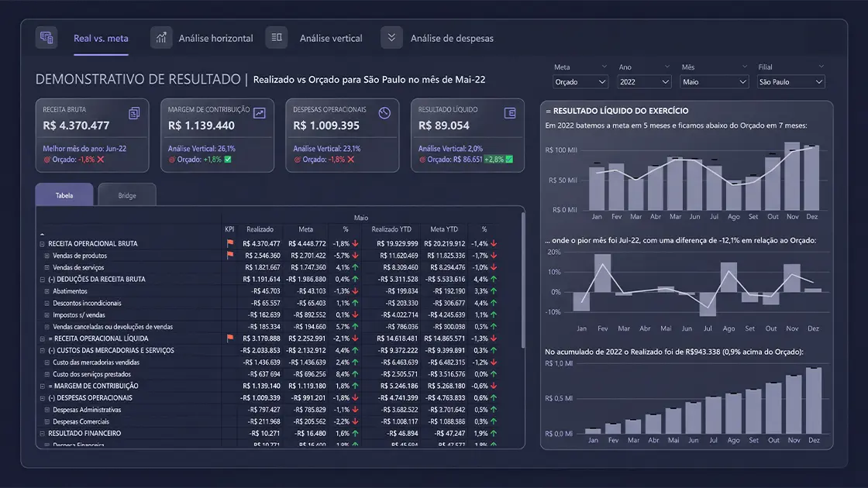Viewport: 868px width, 488px height.
Task: Click the clock icon on Despesas Operacionais card
Action: (384, 113)
